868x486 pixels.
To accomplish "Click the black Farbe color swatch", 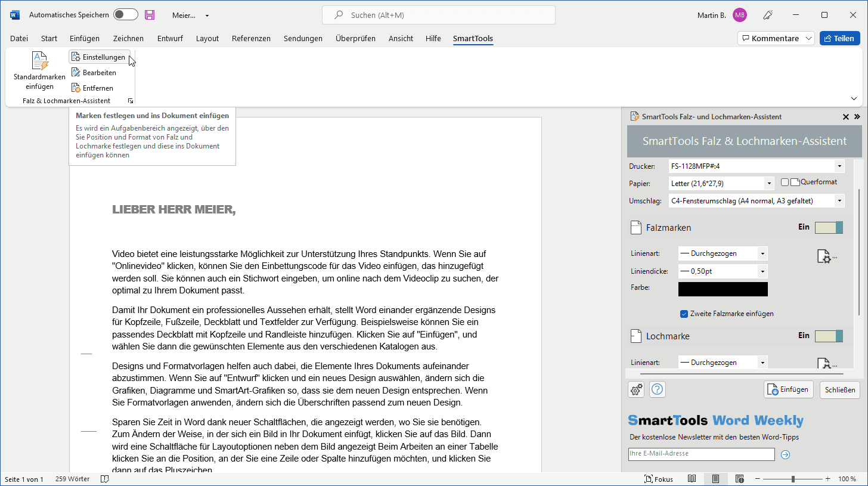I will coord(723,289).
